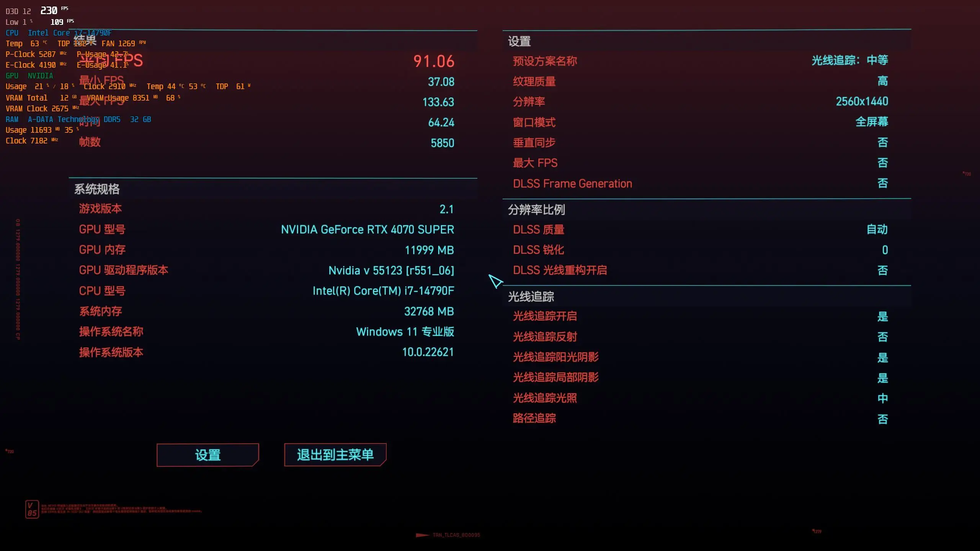
Task: Select RAM A-DATA DDR5 stats icon
Action: (11, 119)
